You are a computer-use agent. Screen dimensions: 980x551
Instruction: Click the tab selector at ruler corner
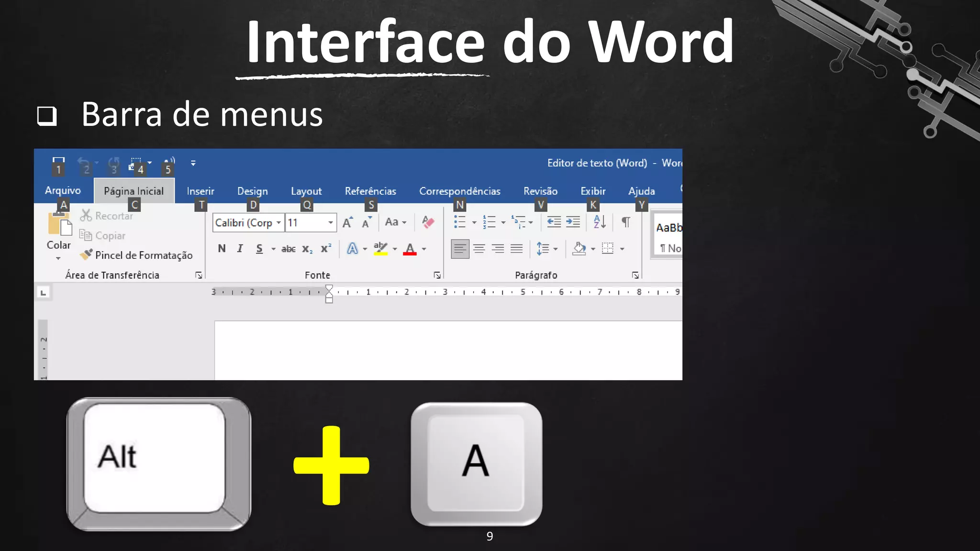pyautogui.click(x=44, y=292)
